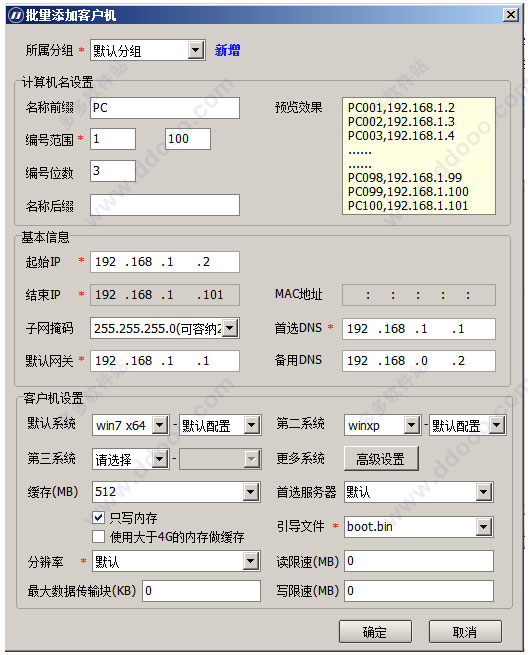Click the 编号位数 field
The image size is (528, 655).
pyautogui.click(x=113, y=171)
